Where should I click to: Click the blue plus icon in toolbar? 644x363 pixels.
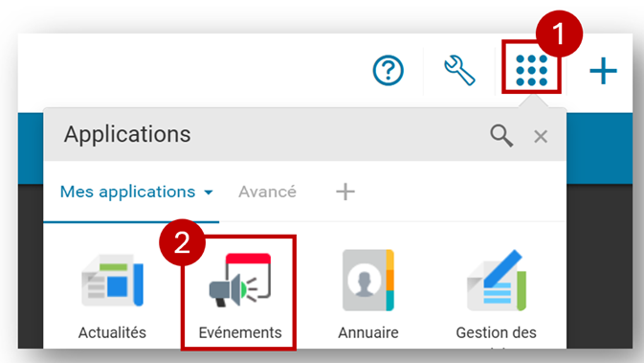tap(603, 71)
